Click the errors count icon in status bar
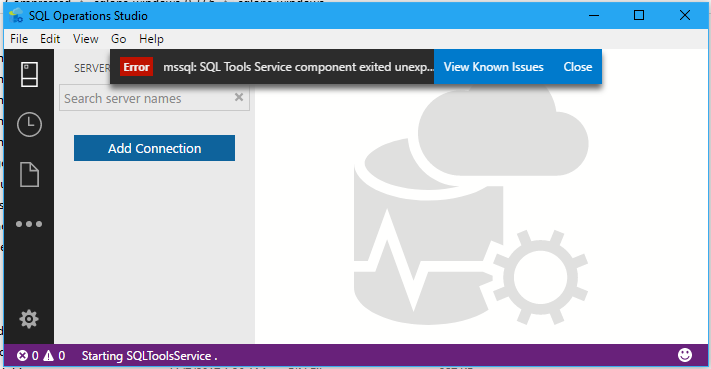This screenshot has width=711, height=369. [22, 356]
